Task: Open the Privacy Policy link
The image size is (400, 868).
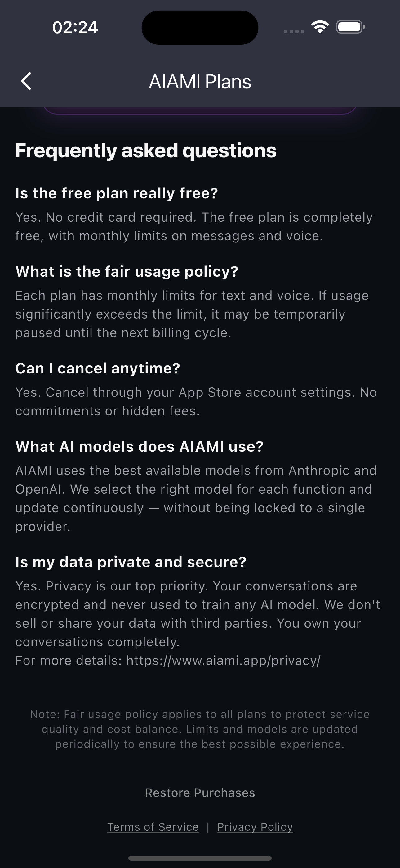Action: click(x=255, y=827)
